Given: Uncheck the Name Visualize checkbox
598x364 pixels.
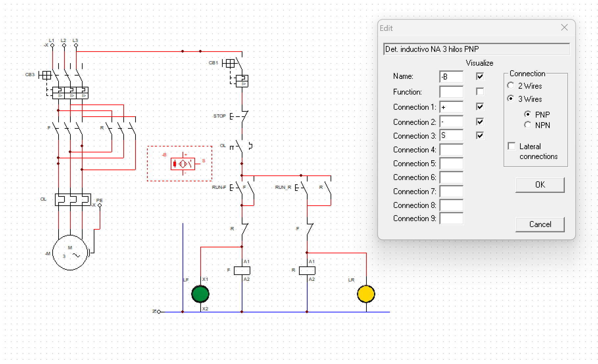Looking at the screenshot, I should [x=480, y=76].
